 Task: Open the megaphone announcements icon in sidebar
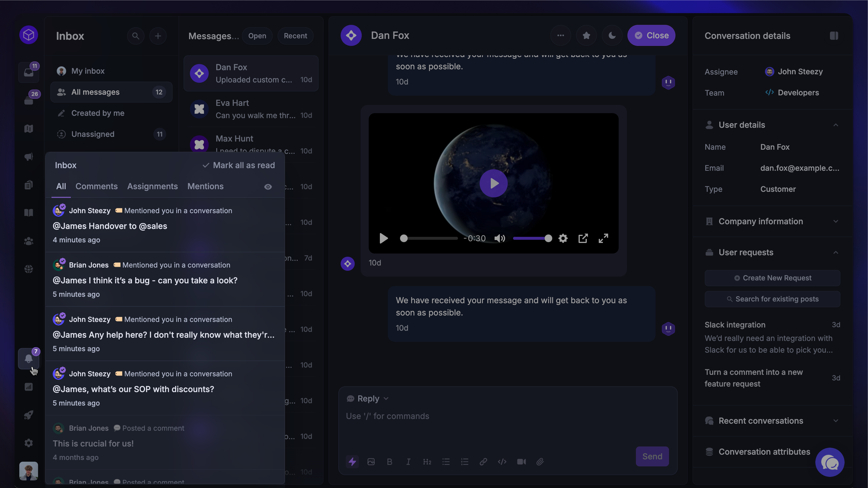coord(29,156)
